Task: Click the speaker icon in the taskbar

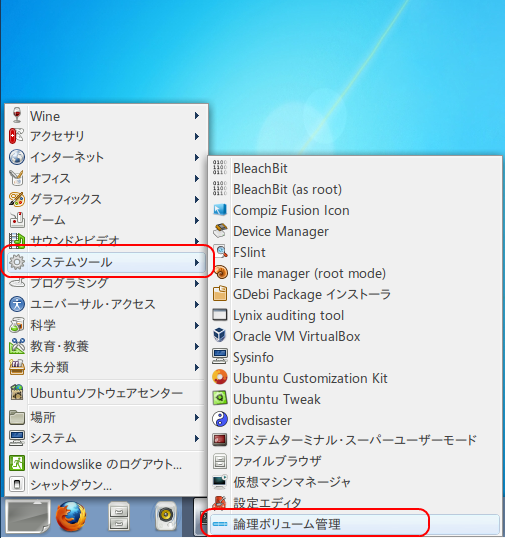Action: [165, 516]
